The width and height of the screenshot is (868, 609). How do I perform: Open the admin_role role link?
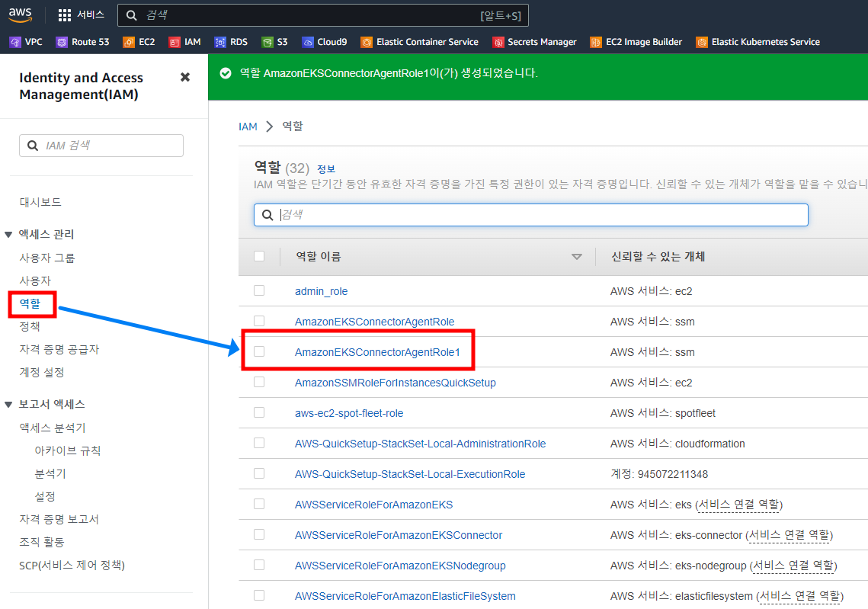pos(321,291)
